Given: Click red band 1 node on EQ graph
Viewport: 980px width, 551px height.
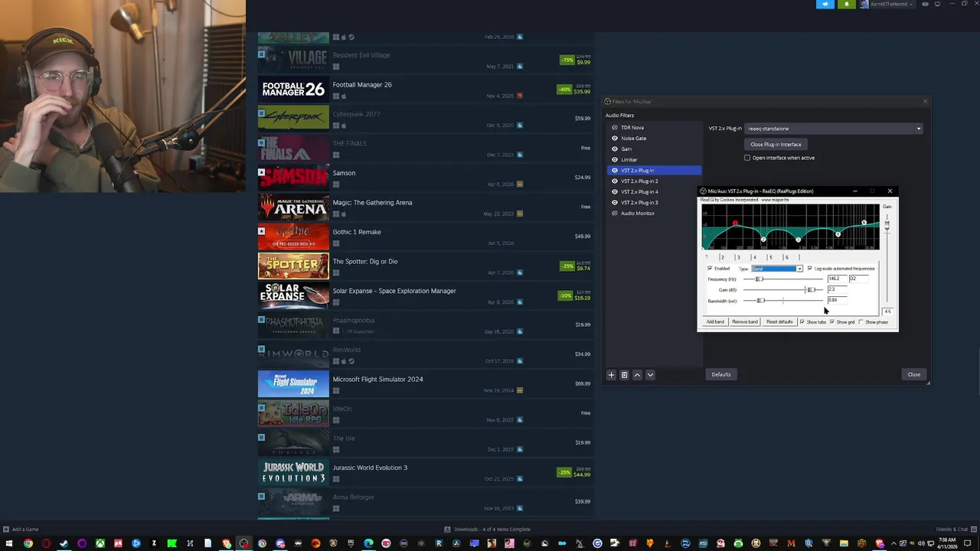Looking at the screenshot, I should tap(735, 223).
